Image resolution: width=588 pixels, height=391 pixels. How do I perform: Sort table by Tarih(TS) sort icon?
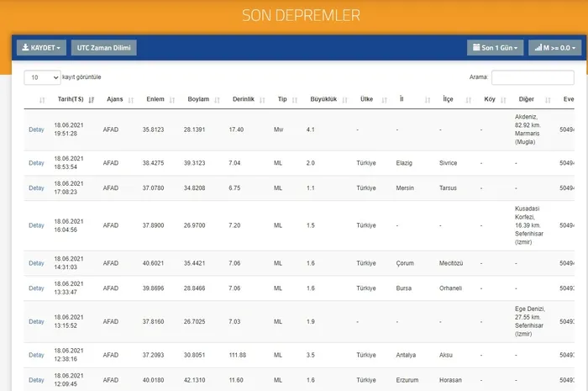tap(91, 100)
